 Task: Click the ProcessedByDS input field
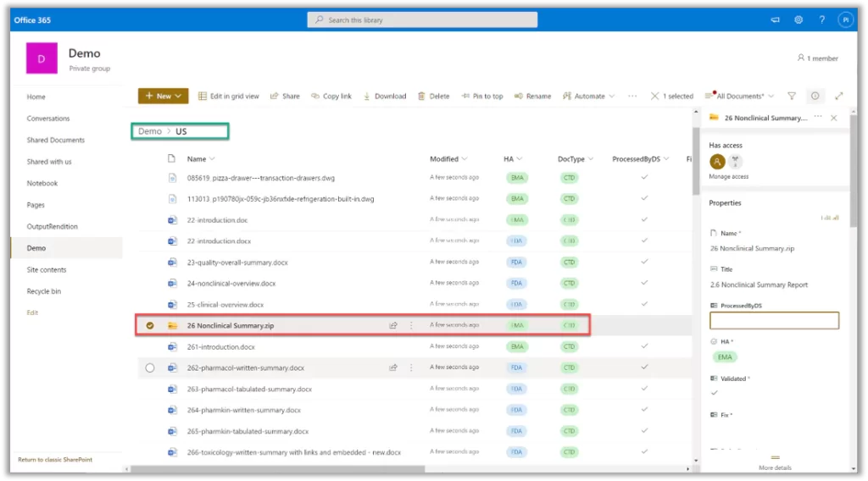(x=774, y=321)
